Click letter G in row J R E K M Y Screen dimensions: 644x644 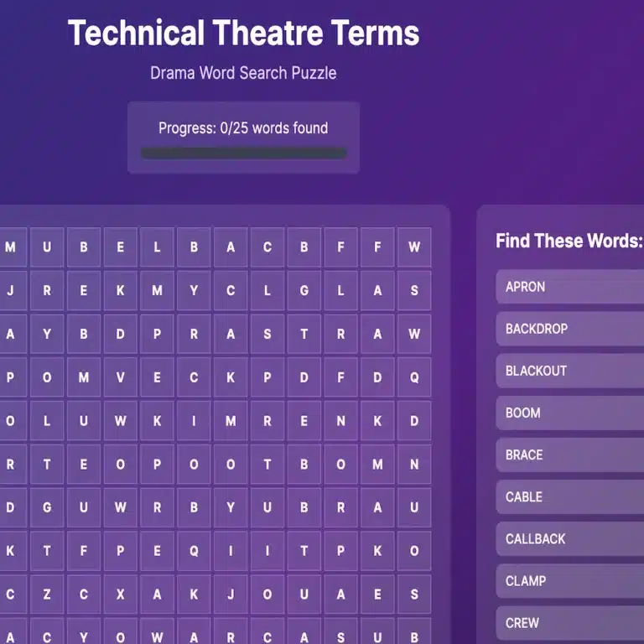pos(304,290)
